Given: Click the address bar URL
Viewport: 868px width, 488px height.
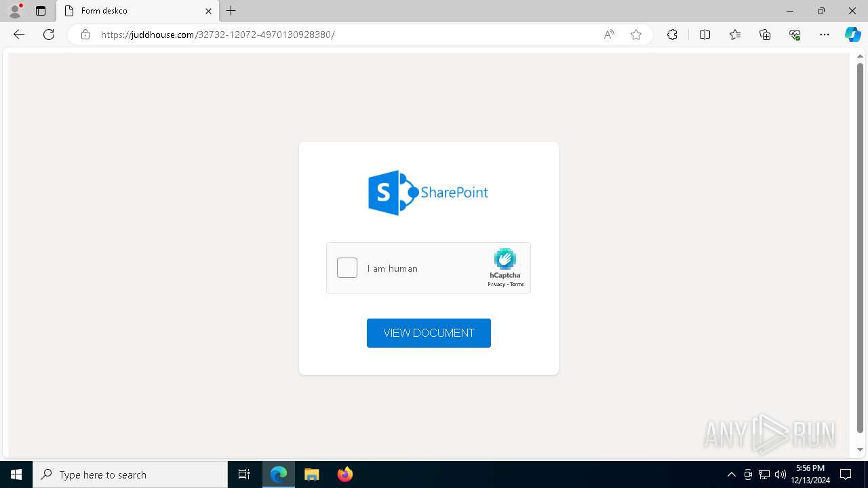Looking at the screenshot, I should (x=218, y=35).
